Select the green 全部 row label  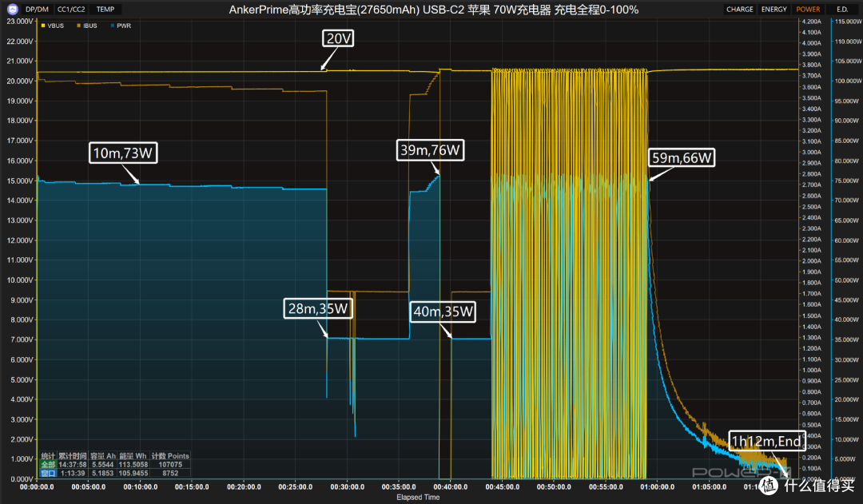coord(49,464)
